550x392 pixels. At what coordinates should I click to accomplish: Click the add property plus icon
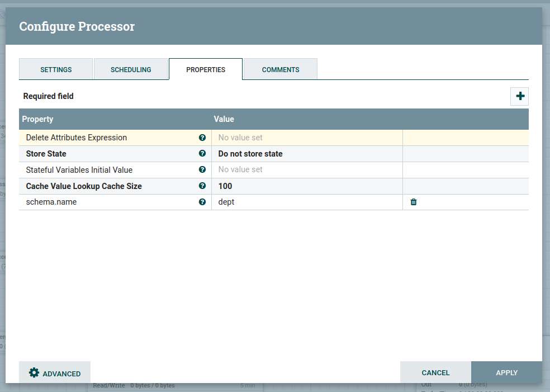(520, 96)
